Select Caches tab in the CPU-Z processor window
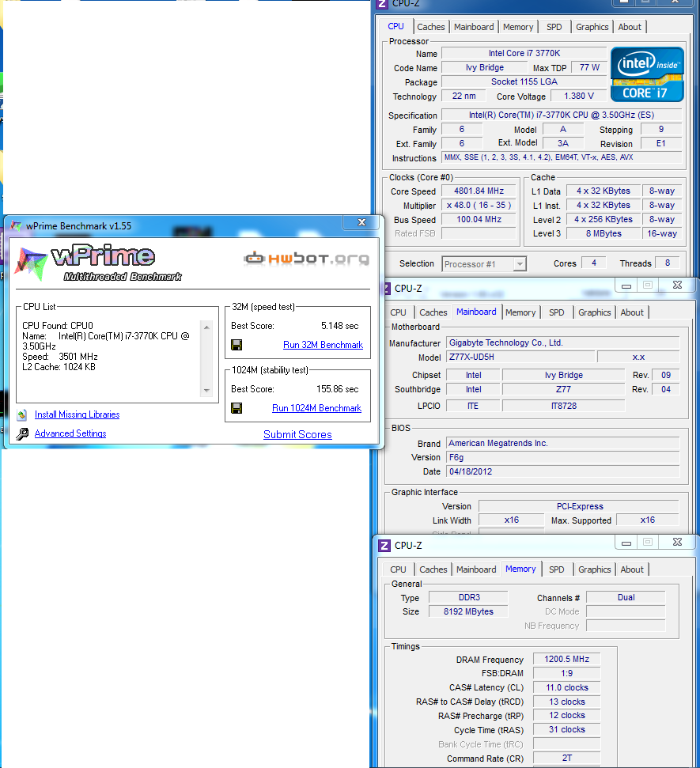The image size is (700, 768). click(x=431, y=27)
